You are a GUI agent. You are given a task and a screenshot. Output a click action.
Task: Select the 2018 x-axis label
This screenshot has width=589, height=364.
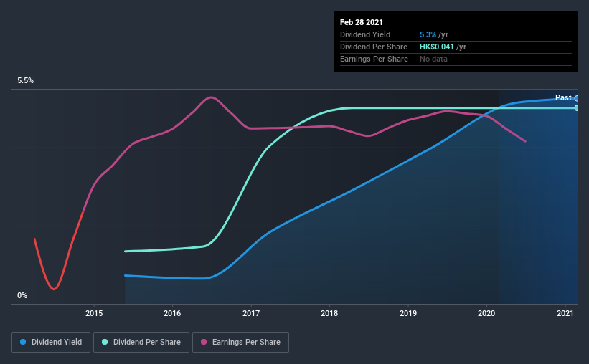(329, 313)
